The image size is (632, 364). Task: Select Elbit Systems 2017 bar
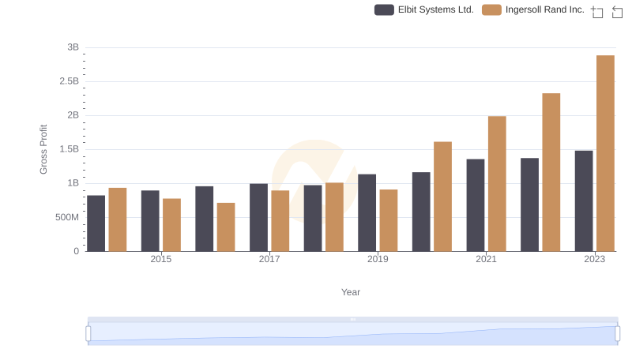[259, 217]
